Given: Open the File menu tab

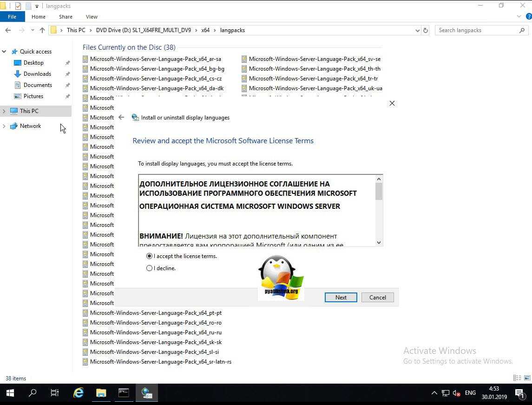Looking at the screenshot, I should coord(12,17).
